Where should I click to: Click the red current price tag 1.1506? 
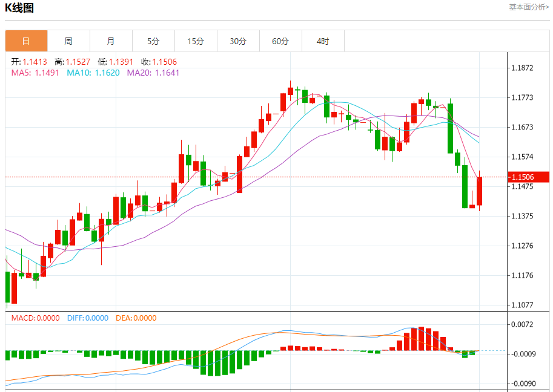click(x=528, y=177)
